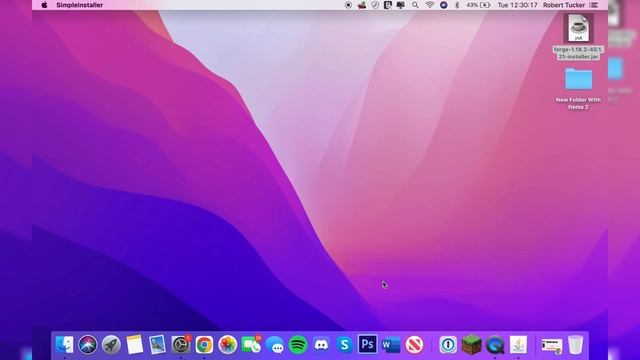Viewport: 640px width, 360px height.
Task: Open 1Password from the dock
Action: (x=448, y=345)
